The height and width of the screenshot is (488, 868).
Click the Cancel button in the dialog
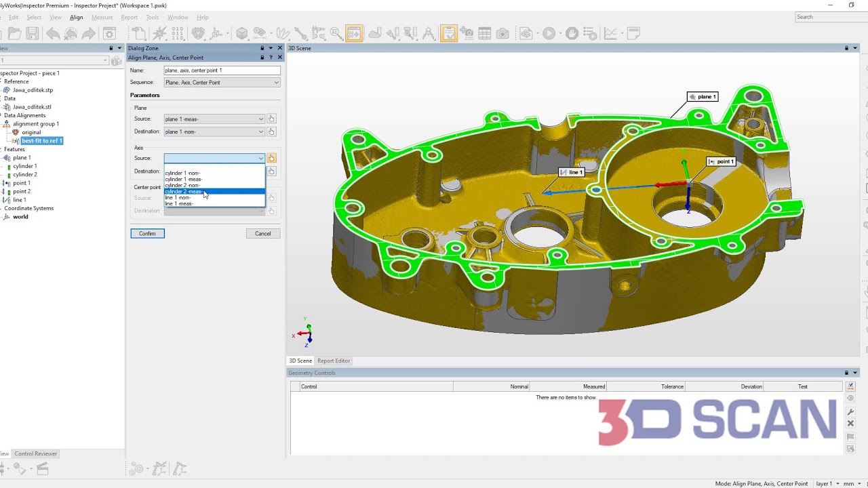point(263,233)
